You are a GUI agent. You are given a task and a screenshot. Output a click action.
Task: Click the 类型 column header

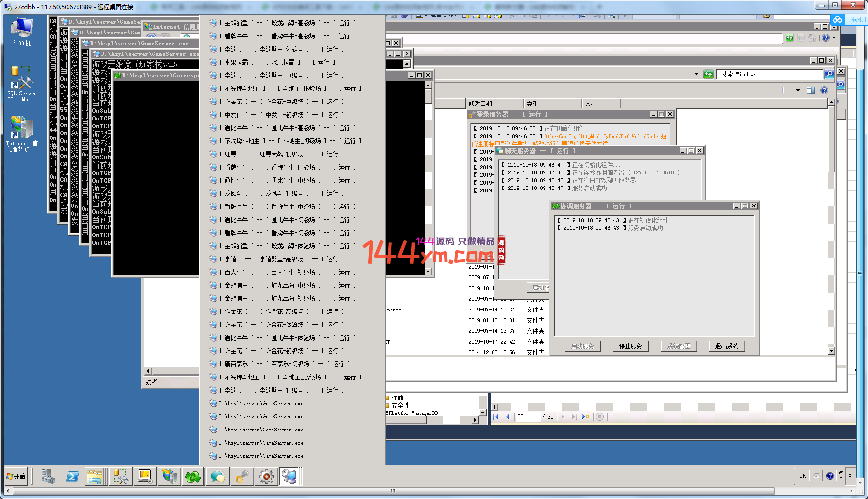(x=553, y=103)
